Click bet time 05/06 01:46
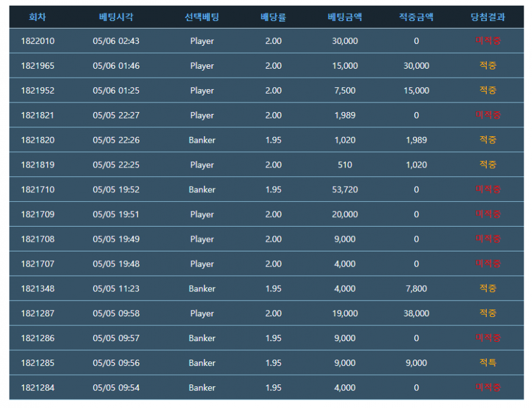 point(116,66)
